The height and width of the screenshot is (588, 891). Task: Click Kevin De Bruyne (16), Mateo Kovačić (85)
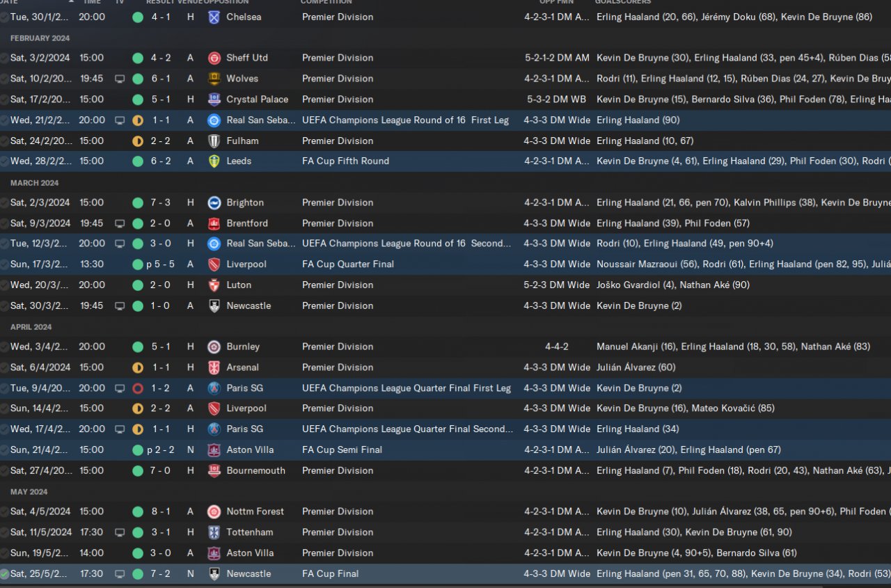click(x=686, y=408)
